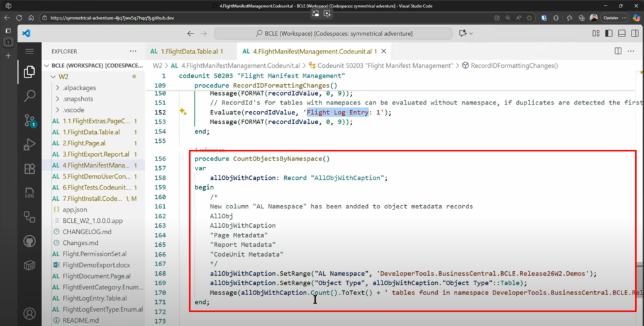Open 6.FlightTests.Codeunit file in explorer
The width and height of the screenshot is (644, 326).
point(96,187)
